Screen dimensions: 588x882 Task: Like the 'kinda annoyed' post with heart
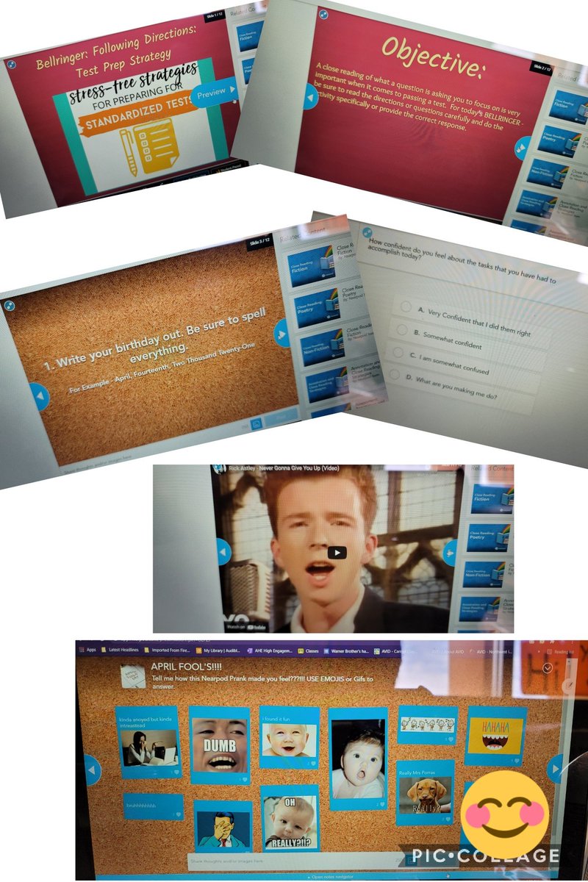click(x=176, y=772)
